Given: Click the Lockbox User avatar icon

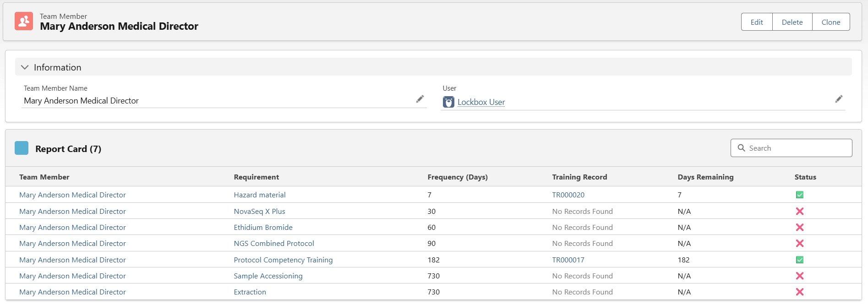Looking at the screenshot, I should point(448,102).
